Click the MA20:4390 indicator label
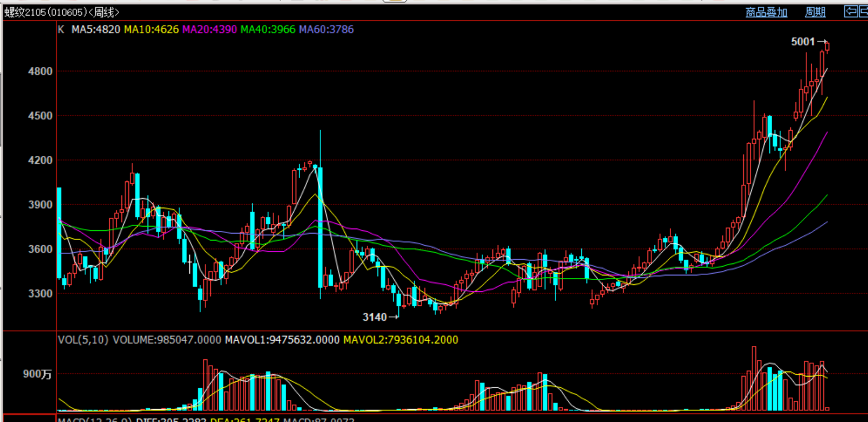 coord(210,30)
